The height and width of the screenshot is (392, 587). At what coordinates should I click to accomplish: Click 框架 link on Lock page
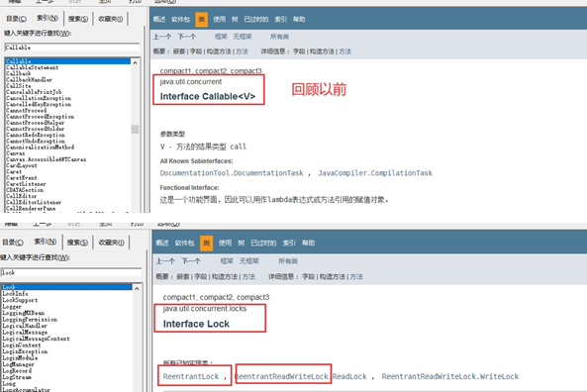(227, 261)
